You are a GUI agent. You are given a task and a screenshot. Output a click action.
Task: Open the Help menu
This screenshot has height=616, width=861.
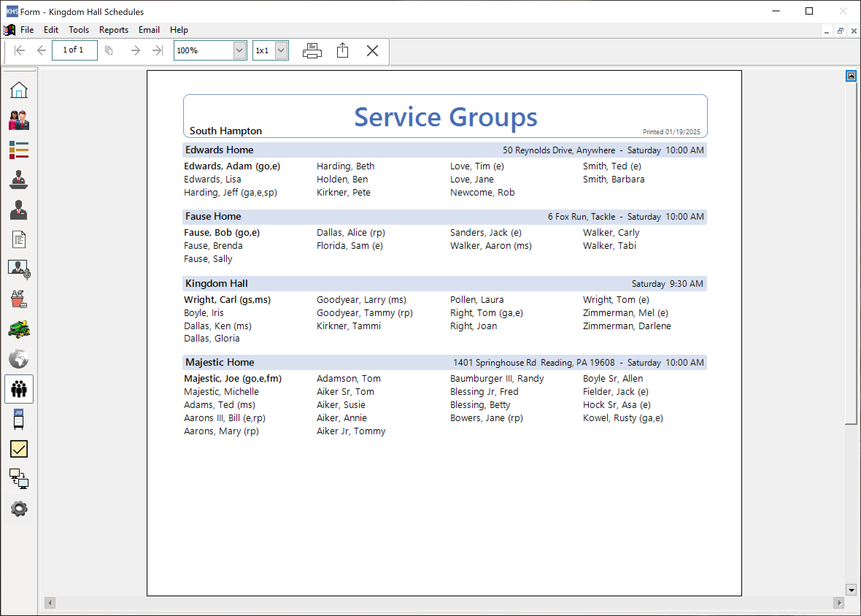[179, 30]
